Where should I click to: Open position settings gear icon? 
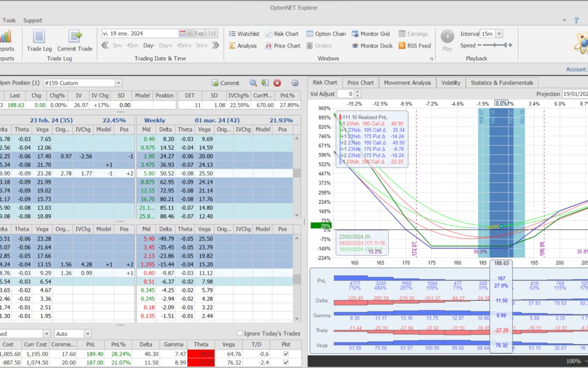[x=295, y=83]
